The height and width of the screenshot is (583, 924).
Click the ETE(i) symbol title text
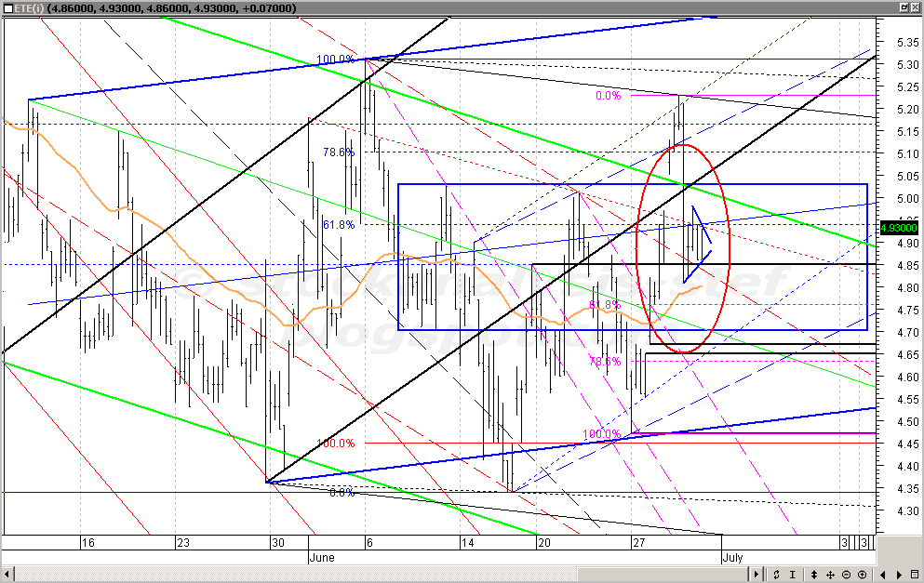point(29,8)
